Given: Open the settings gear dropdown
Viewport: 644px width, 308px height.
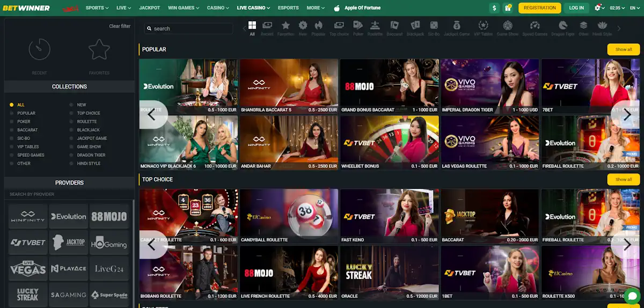Looking at the screenshot, I should (600, 8).
